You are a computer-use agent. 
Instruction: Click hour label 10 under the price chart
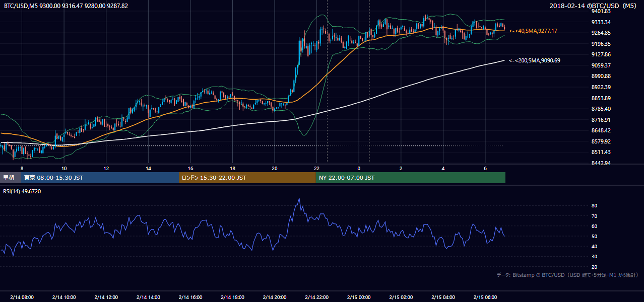pyautogui.click(x=64, y=168)
